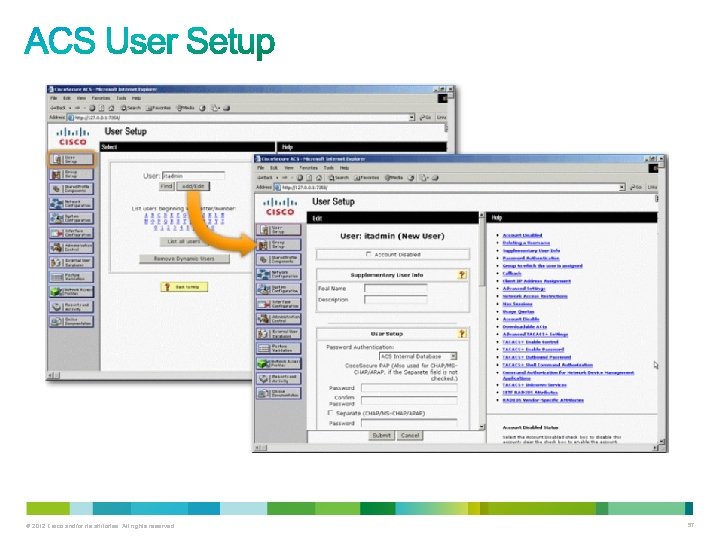Click Administration Control in front window sidebar
Image resolution: width=720 pixels, height=540 pixels.
coord(279,319)
